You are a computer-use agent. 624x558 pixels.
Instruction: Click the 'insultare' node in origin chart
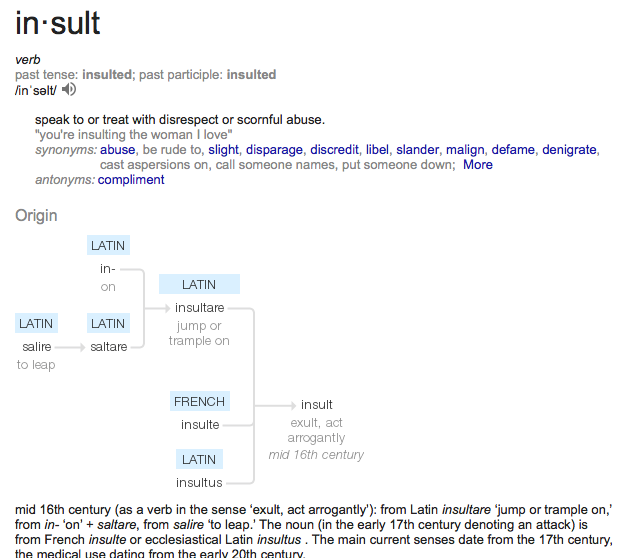point(199,308)
